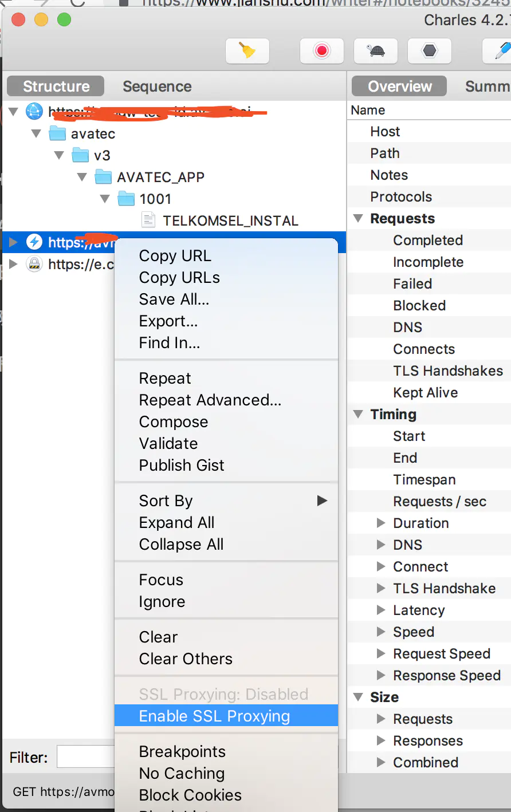Toggle turtle throttling icon

point(376,51)
